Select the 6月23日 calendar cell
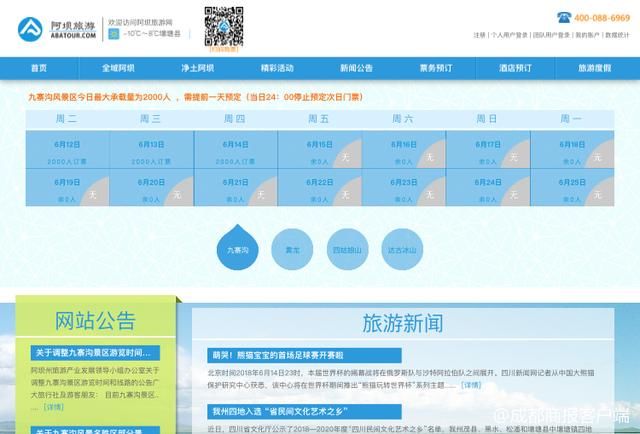The width and height of the screenshot is (640, 434). pos(404,187)
